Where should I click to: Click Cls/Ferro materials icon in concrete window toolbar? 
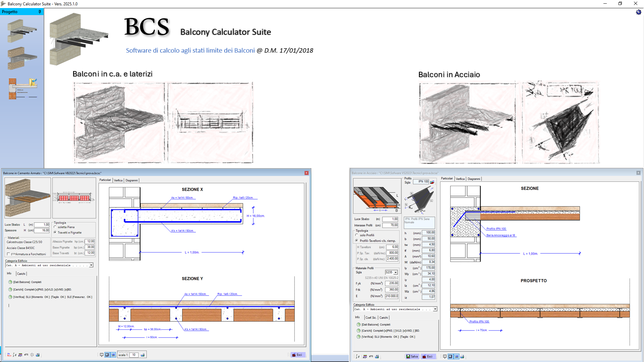9,355
